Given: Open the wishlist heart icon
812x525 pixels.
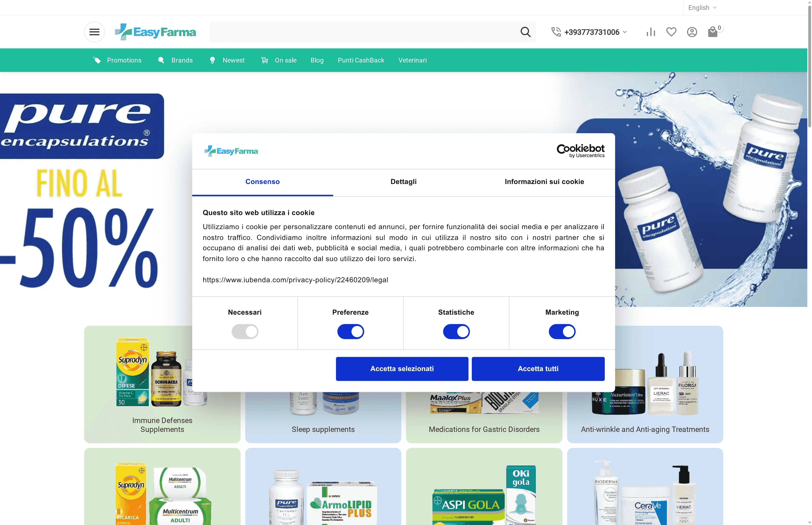Looking at the screenshot, I should (671, 32).
